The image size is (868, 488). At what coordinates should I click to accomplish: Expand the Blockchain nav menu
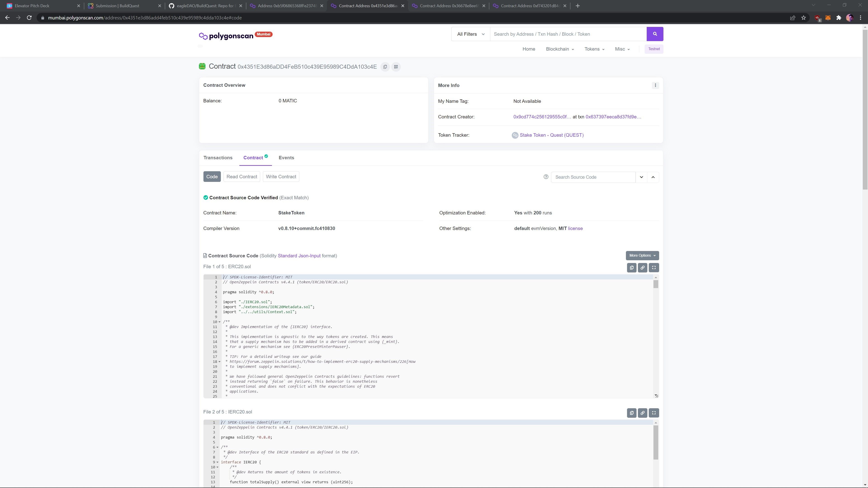click(x=560, y=49)
